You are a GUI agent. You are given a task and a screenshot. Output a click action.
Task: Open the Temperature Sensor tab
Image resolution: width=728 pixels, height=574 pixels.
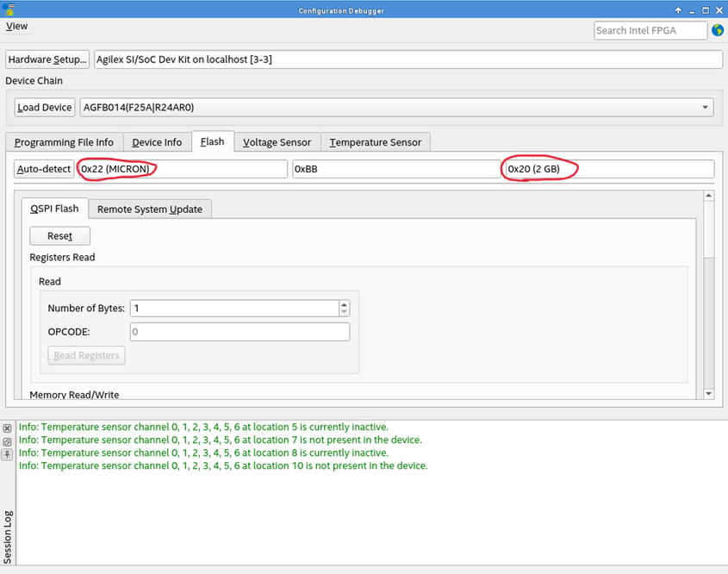376,142
